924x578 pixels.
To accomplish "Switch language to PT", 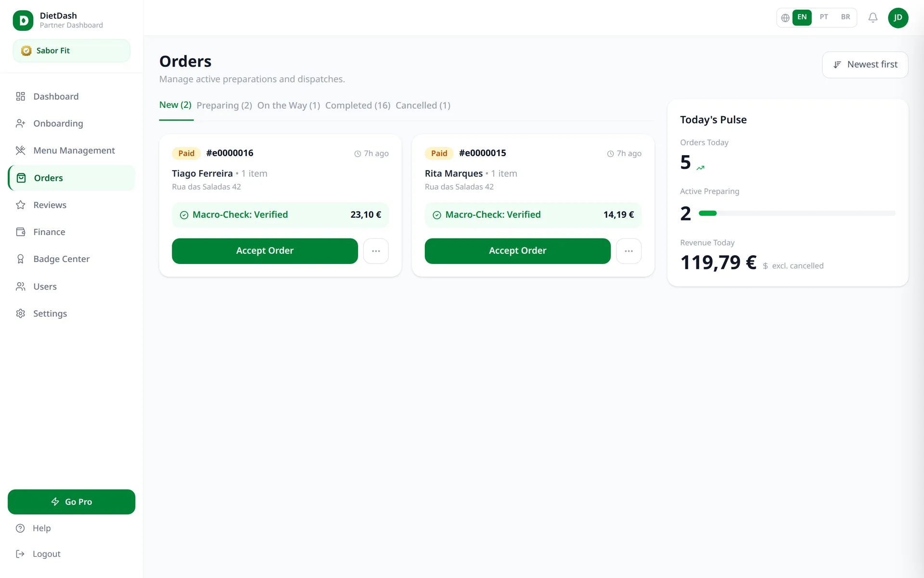I will (x=823, y=17).
